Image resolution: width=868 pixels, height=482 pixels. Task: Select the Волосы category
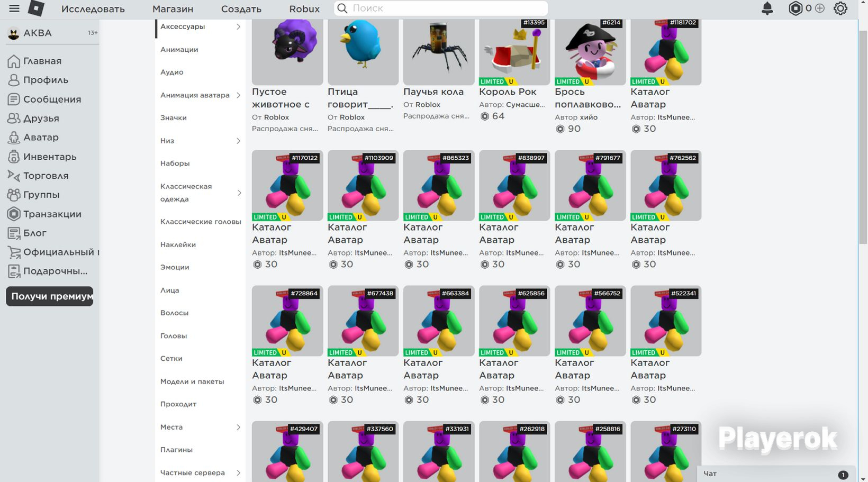point(175,313)
